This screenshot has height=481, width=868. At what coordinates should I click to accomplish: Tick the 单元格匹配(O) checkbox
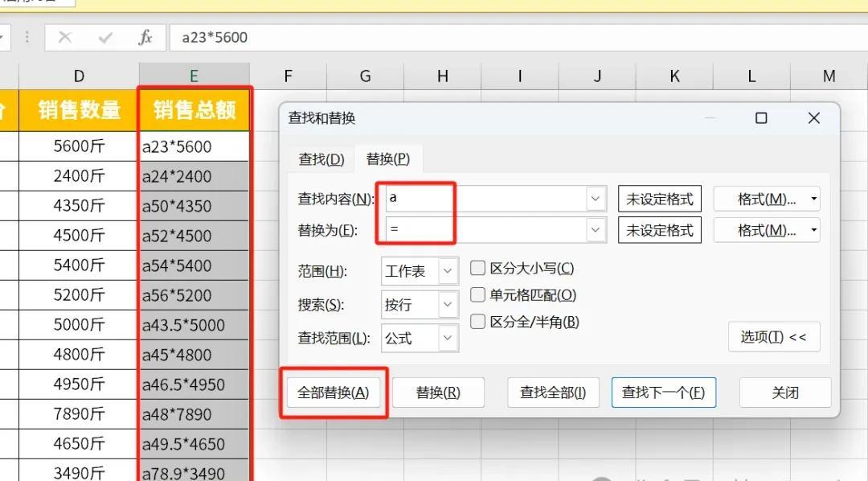point(477,295)
